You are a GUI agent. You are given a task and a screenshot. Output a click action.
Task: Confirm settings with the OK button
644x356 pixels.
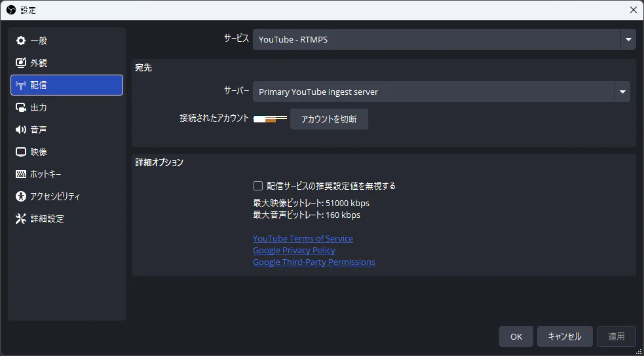click(516, 336)
